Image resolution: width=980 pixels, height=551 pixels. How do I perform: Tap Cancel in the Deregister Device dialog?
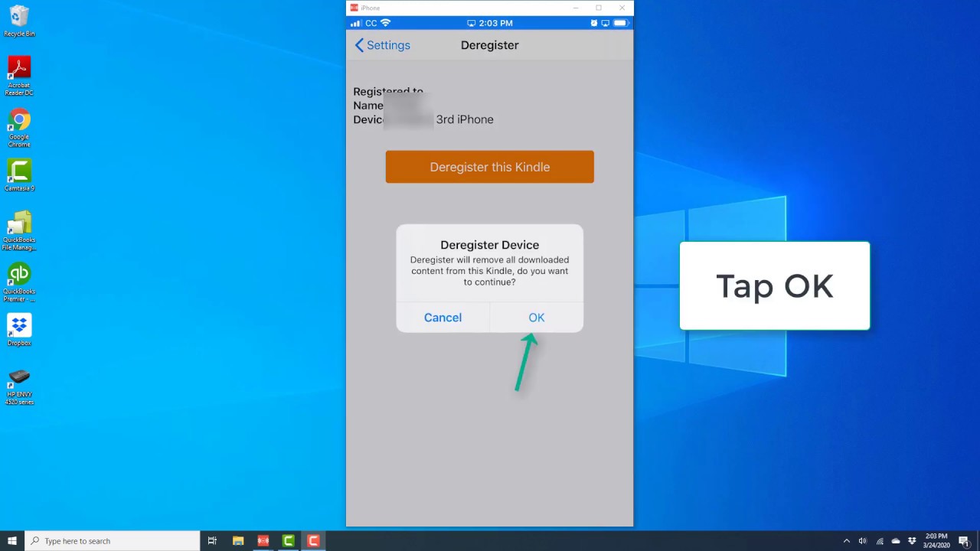pos(443,318)
